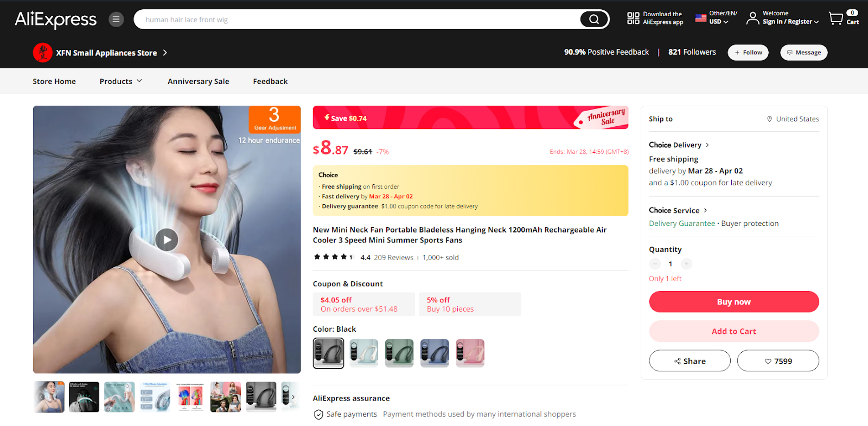Open the 209 Reviews link
The height and width of the screenshot is (426, 868).
(393, 257)
